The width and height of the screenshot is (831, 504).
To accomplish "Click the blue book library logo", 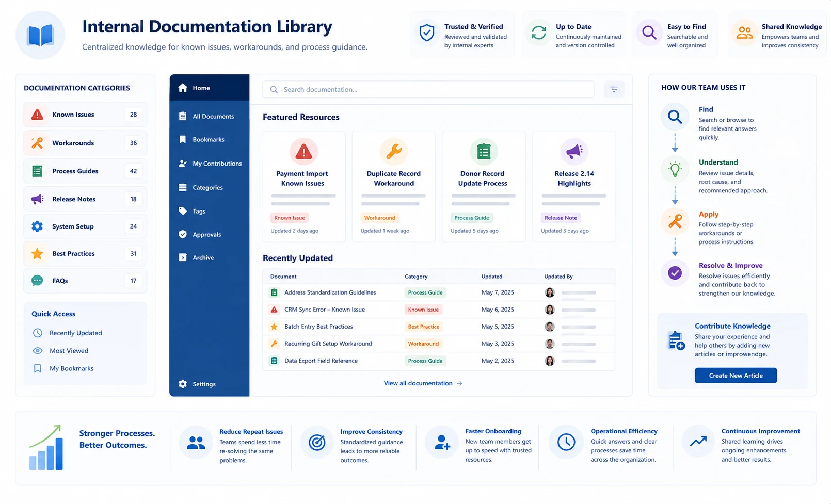I will pyautogui.click(x=40, y=35).
